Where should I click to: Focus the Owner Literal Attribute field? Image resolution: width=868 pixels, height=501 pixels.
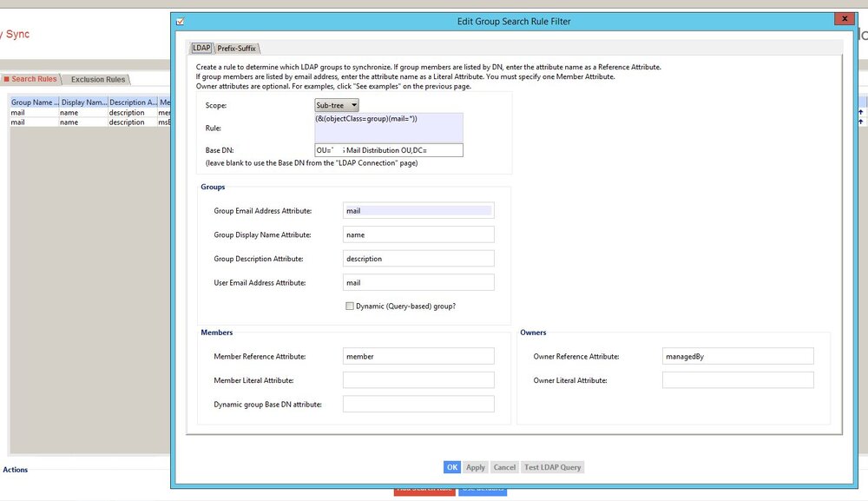[738, 380]
